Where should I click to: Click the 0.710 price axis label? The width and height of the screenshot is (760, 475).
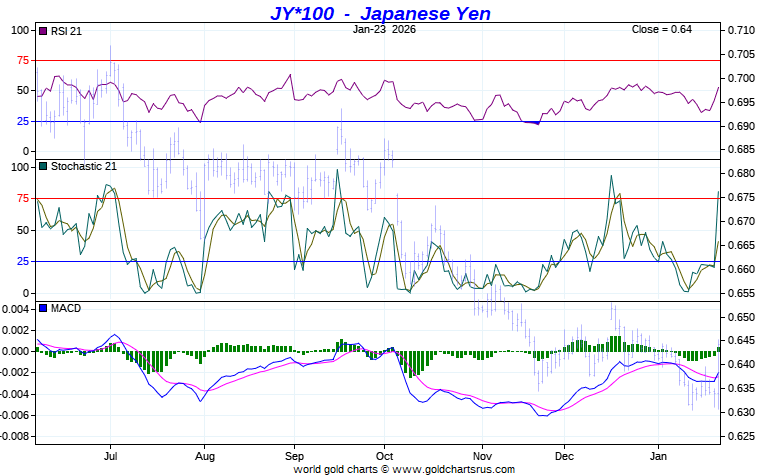(740, 30)
